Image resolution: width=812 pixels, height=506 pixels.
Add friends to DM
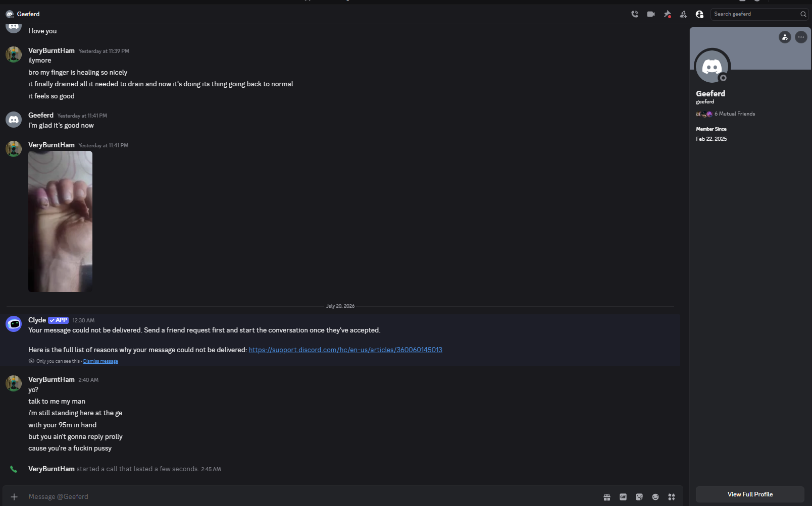(683, 14)
